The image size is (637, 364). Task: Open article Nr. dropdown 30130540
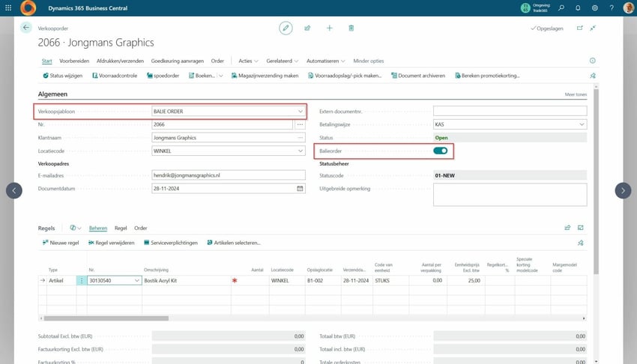(x=137, y=280)
